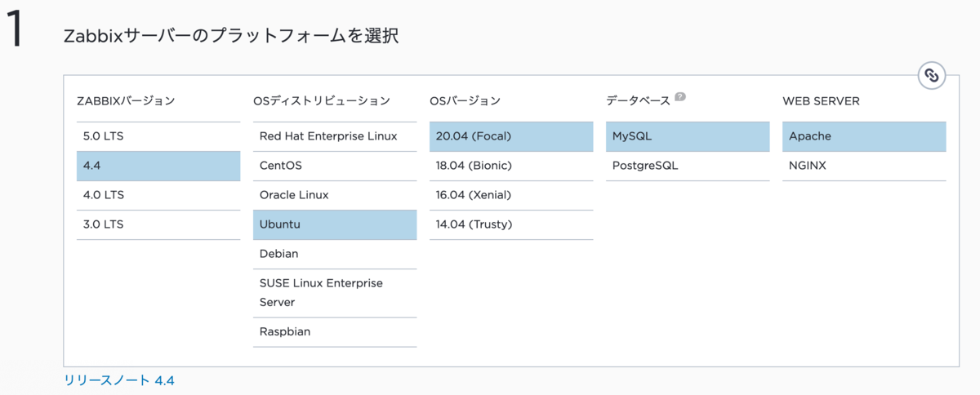Click the ZABBIXバージョン column header
980x395 pixels.
[x=126, y=101]
